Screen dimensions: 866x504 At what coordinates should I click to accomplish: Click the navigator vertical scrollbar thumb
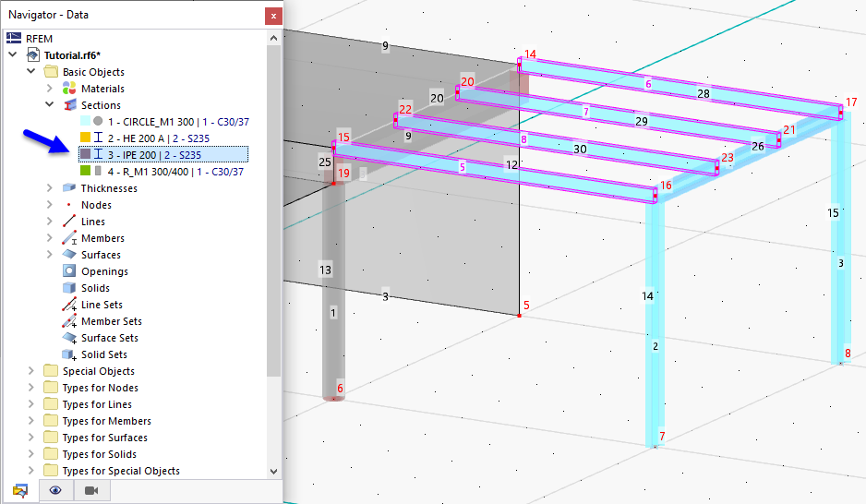pos(273,210)
